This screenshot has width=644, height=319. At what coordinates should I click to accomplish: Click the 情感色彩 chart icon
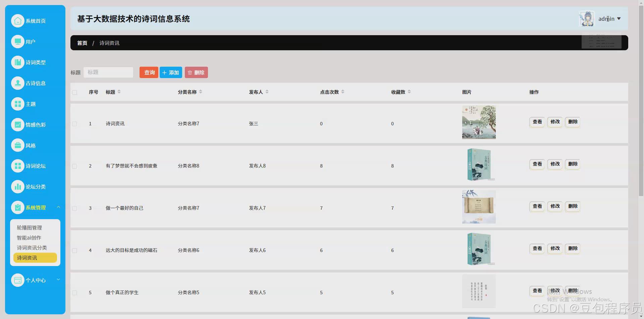(18, 125)
